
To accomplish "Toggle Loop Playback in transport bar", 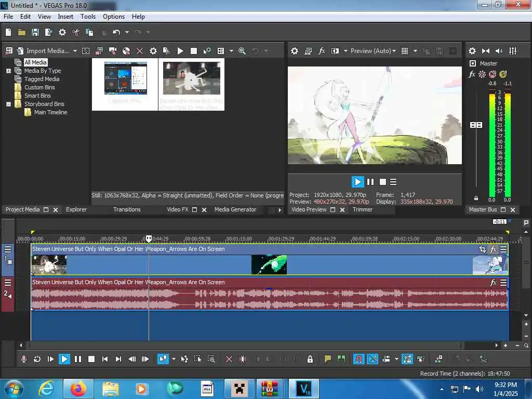I will tap(37, 359).
